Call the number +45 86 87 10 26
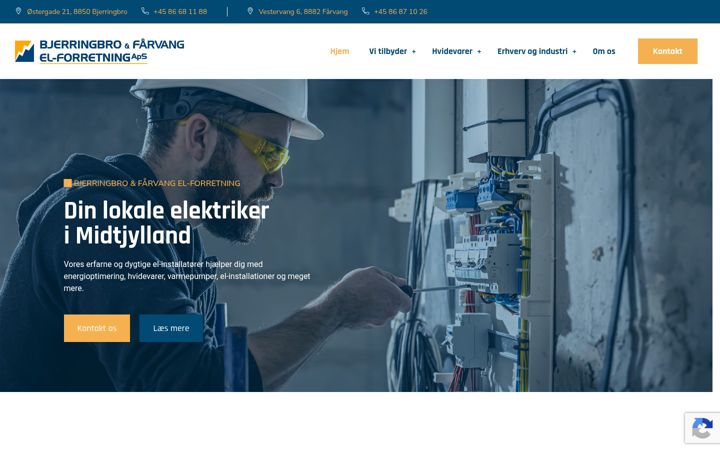Screen dimensions: 720x450 point(400,11)
